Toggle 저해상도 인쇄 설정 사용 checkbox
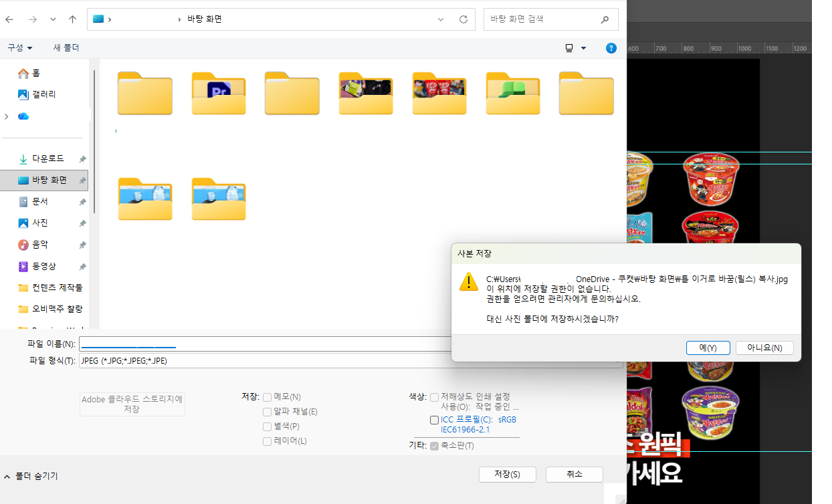The width and height of the screenshot is (832, 504). (x=435, y=397)
